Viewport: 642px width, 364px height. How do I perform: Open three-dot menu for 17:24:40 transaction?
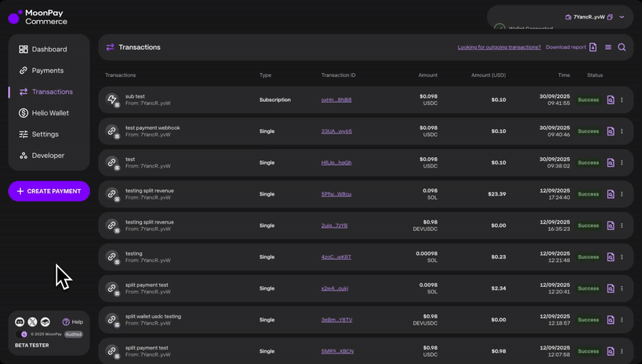(622, 194)
